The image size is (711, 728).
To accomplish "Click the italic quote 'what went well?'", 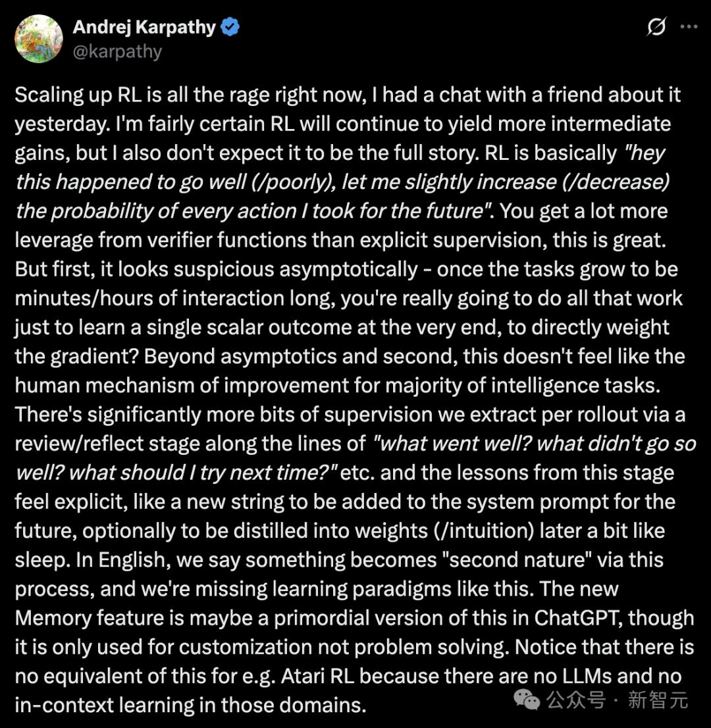I will point(452,444).
